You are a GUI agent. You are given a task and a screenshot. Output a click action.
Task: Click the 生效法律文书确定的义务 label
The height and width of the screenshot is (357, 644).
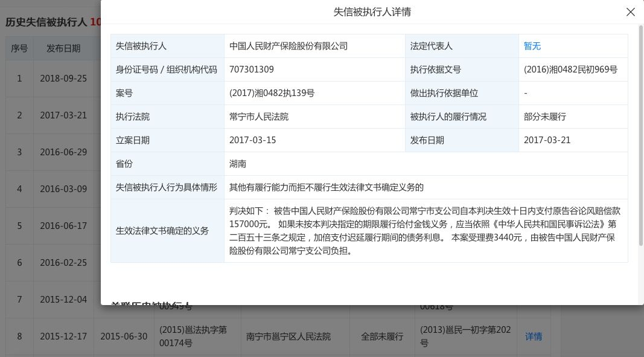click(162, 231)
